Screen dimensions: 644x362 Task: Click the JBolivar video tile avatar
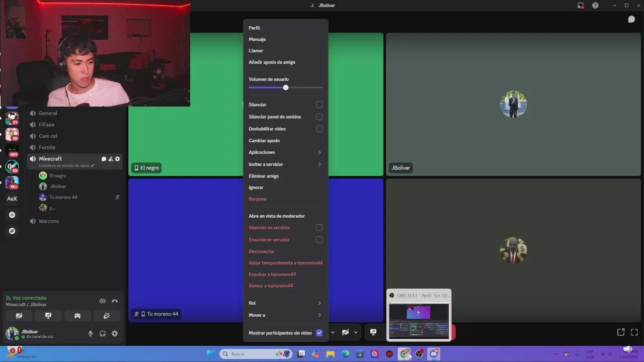tap(513, 105)
